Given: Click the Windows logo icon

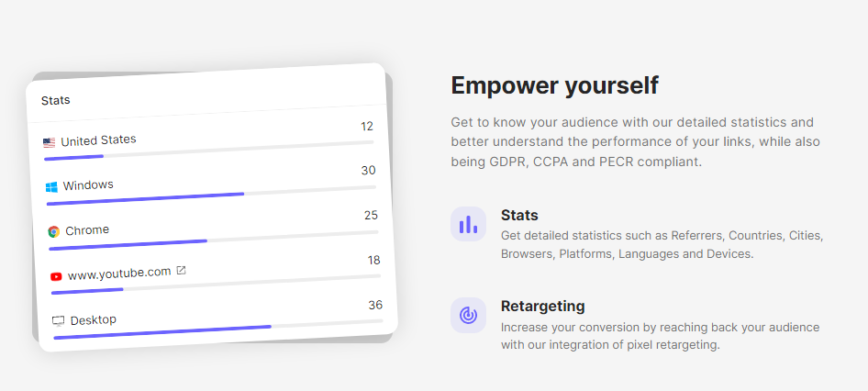Looking at the screenshot, I should [51, 186].
